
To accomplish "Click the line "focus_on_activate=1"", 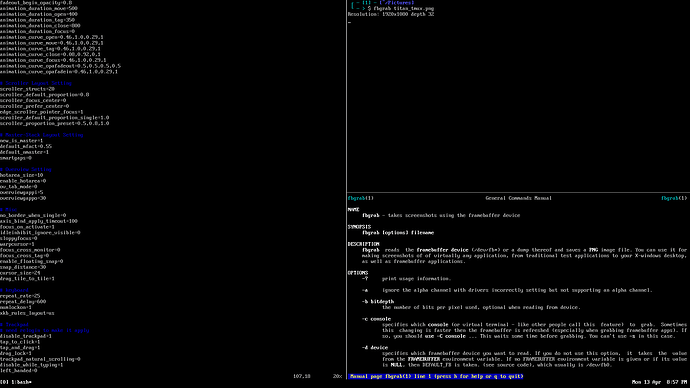I will click(27, 227).
